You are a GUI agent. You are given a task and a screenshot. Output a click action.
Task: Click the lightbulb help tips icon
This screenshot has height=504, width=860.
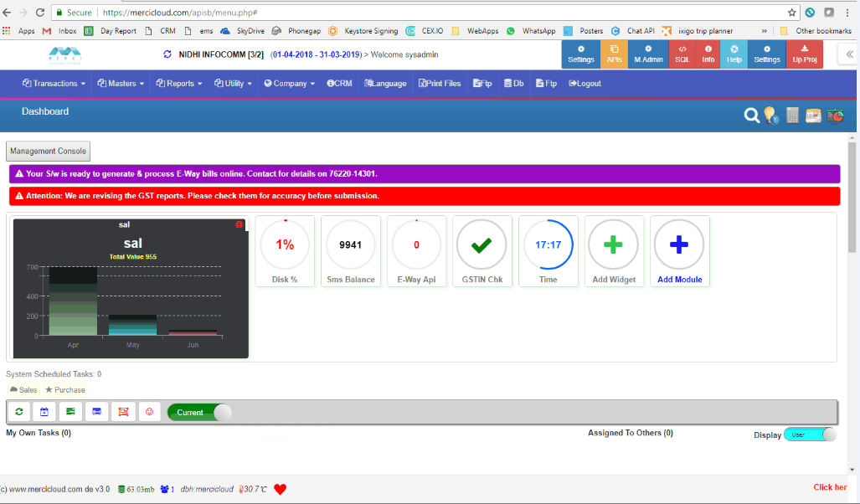pyautogui.click(x=770, y=116)
